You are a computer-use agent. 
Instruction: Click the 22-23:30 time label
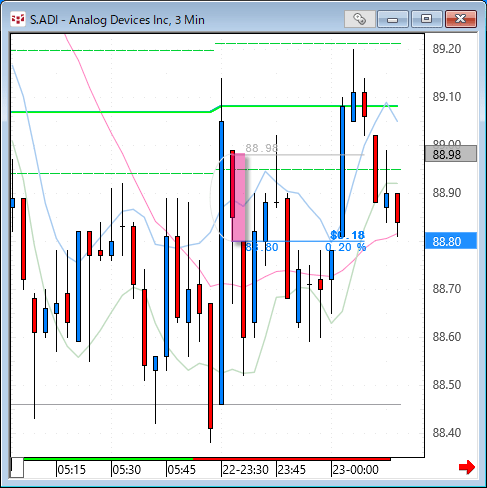coord(246,470)
